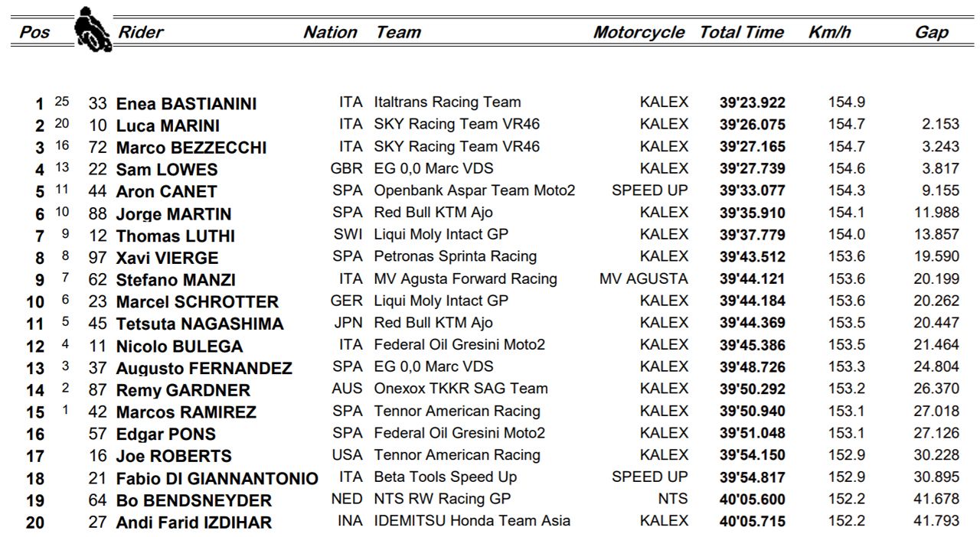This screenshot has width=980, height=537.
Task: Click Andi Farid IZDIHAR in last row
Action: point(194,523)
